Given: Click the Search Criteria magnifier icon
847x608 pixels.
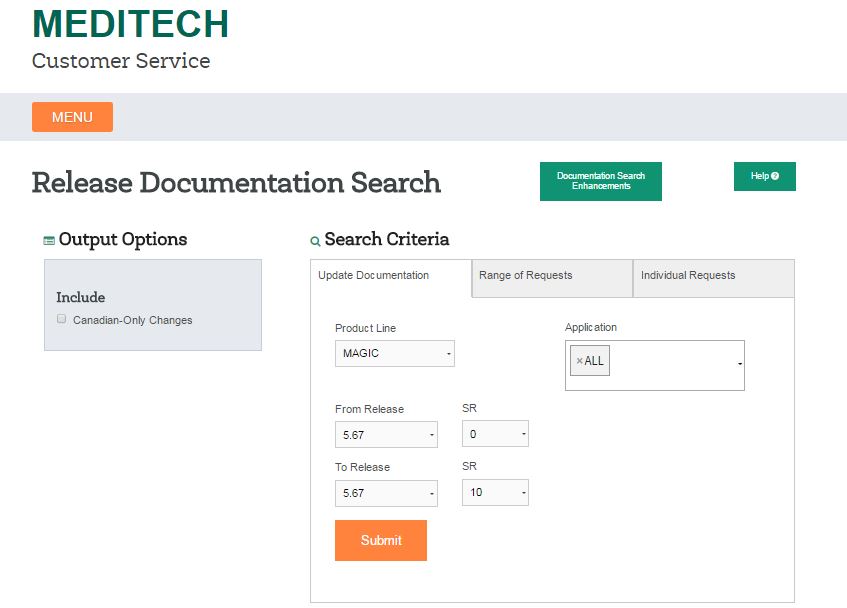Looking at the screenshot, I should click(x=315, y=241).
